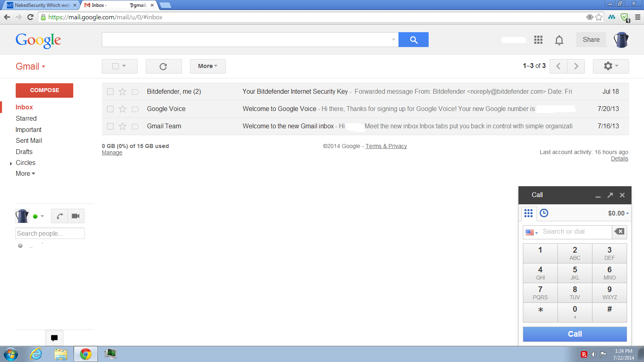
Task: Open the chat bubble at sidebar bottom
Action: 54,338
